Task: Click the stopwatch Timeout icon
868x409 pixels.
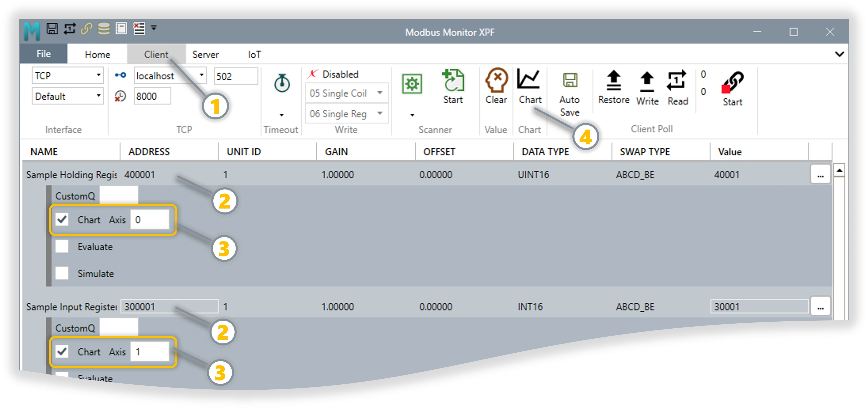Action: click(x=282, y=83)
